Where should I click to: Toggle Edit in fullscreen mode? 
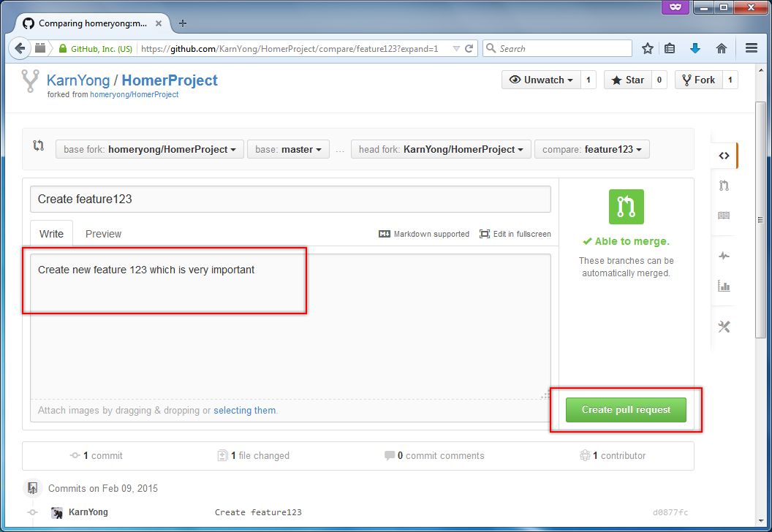pos(515,234)
